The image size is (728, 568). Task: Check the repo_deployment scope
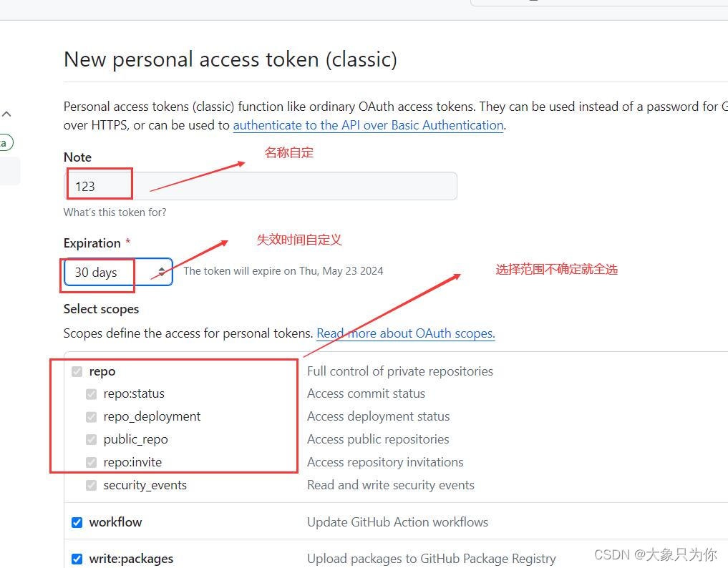(x=91, y=416)
